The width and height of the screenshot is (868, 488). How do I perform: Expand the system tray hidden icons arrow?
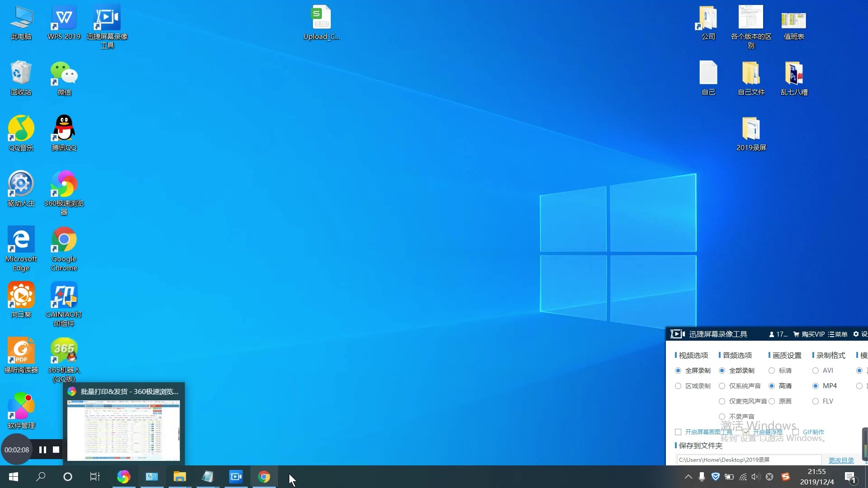[688, 477]
